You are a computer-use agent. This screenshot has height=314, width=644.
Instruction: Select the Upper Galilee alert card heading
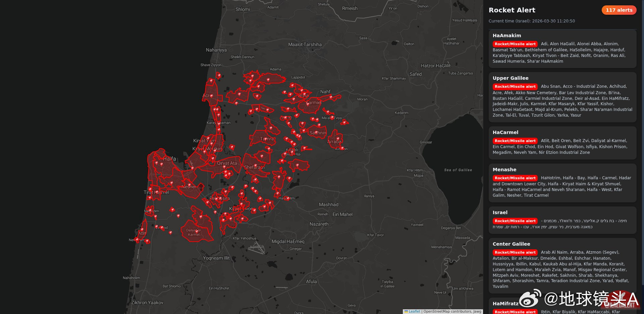point(511,78)
